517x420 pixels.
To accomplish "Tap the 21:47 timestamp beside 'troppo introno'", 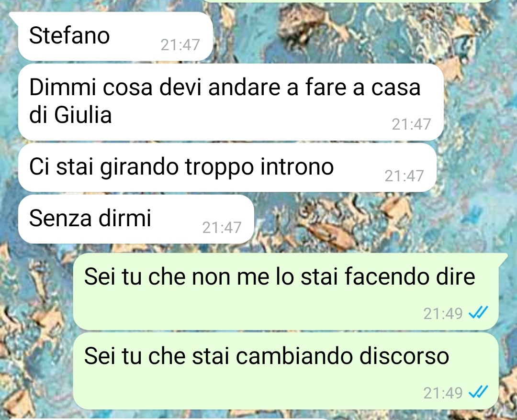I will (x=404, y=176).
